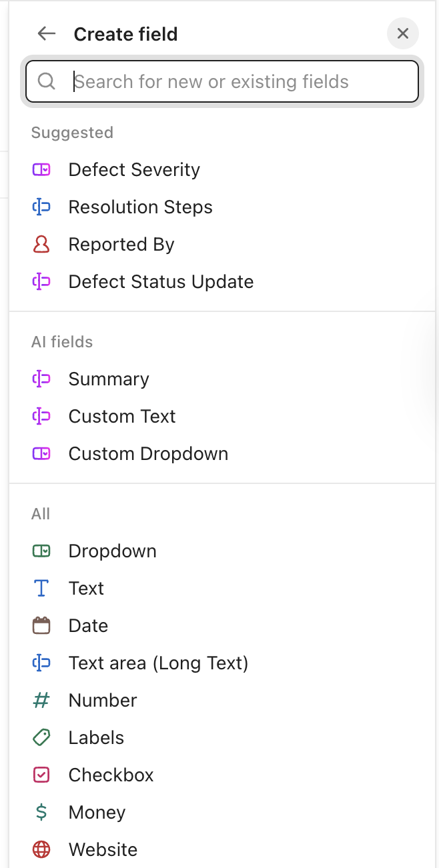Image resolution: width=439 pixels, height=868 pixels.
Task: Click the search magnifier icon
Action: coord(45,81)
